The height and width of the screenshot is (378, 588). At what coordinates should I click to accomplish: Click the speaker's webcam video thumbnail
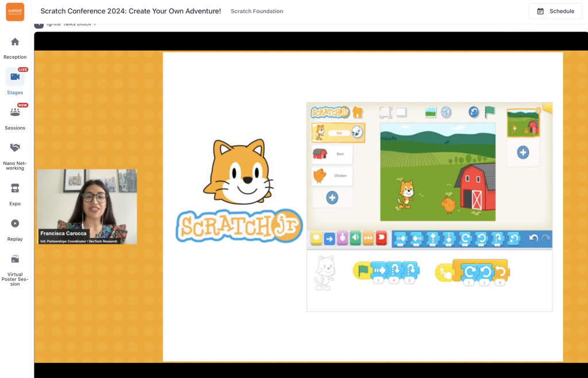[87, 207]
